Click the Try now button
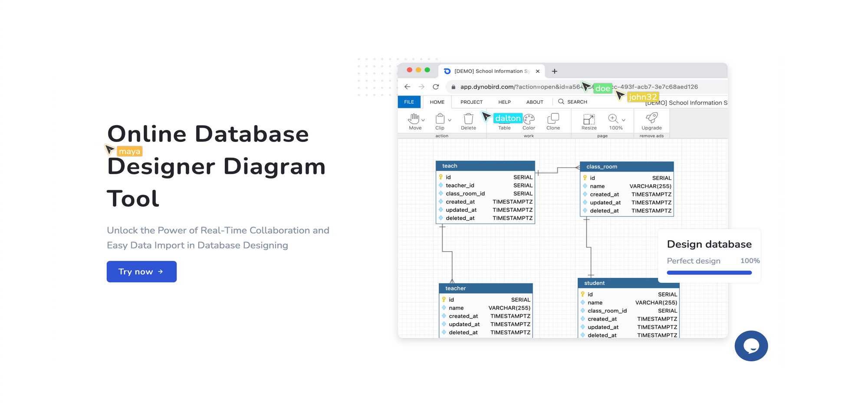The image size is (868, 403). 141,271
